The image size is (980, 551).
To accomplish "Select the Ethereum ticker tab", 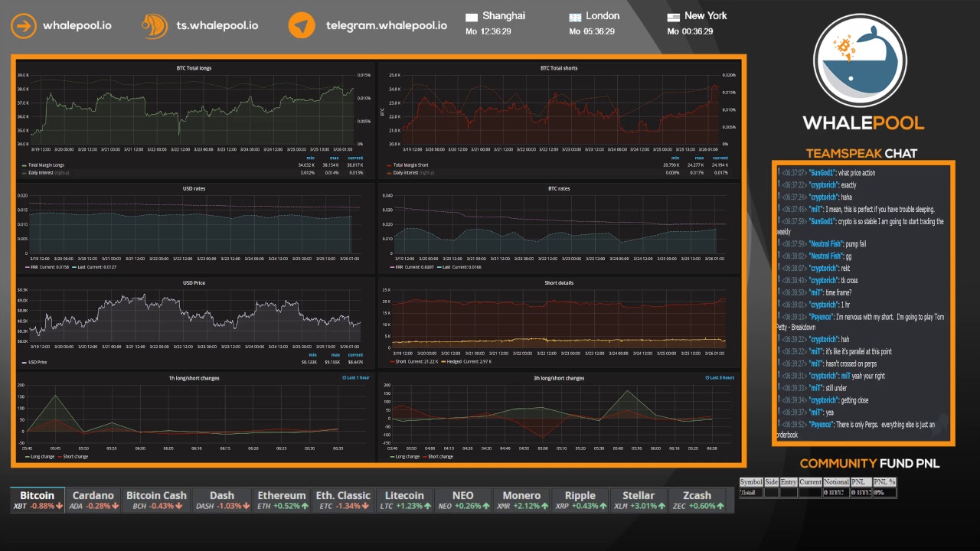I will 282,500.
